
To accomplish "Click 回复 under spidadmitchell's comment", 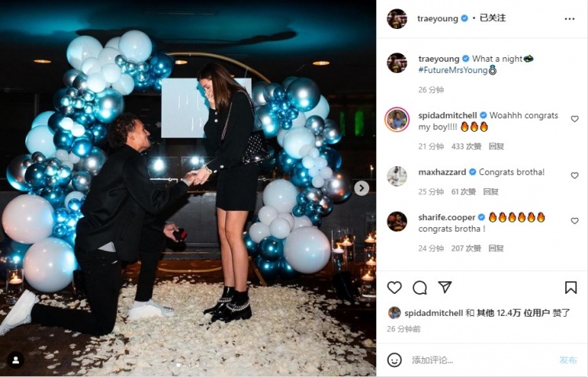I will (x=496, y=146).
